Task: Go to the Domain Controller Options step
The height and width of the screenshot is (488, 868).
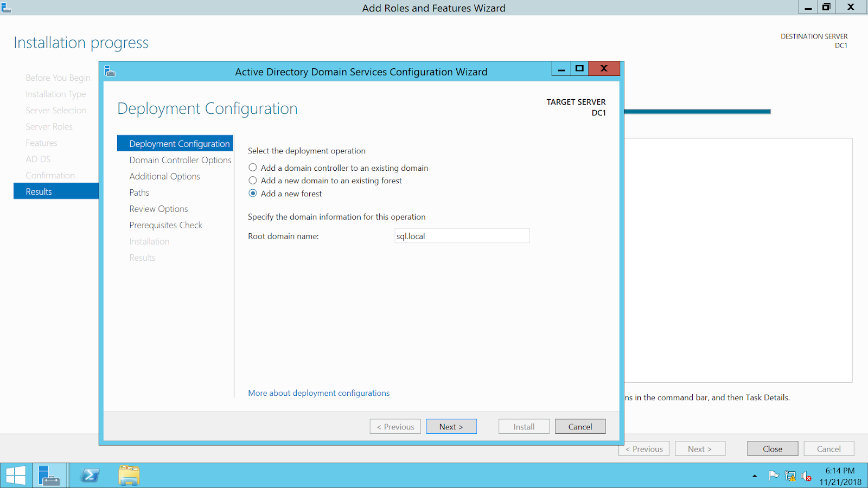Action: [180, 160]
